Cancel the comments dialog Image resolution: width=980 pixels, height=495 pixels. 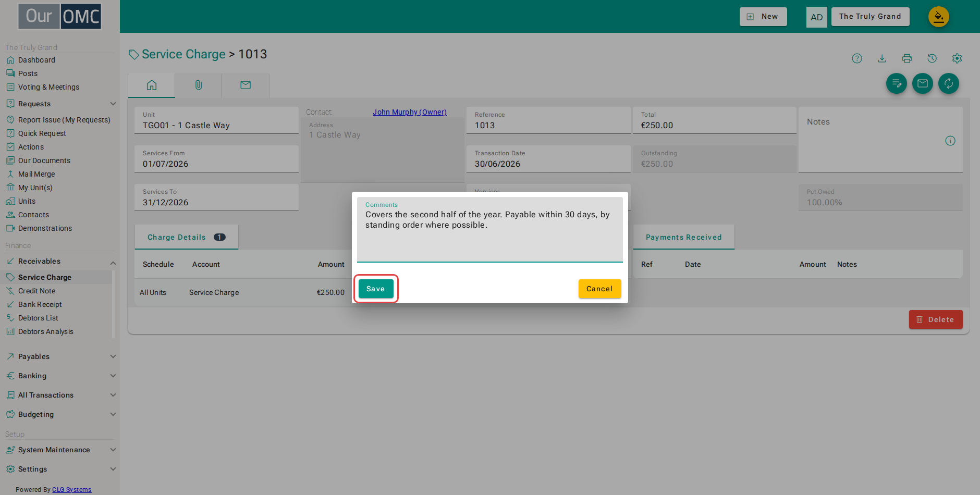[599, 289]
